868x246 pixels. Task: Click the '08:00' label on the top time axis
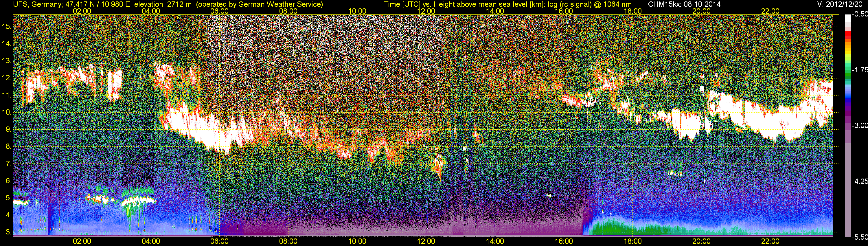[x=288, y=11]
